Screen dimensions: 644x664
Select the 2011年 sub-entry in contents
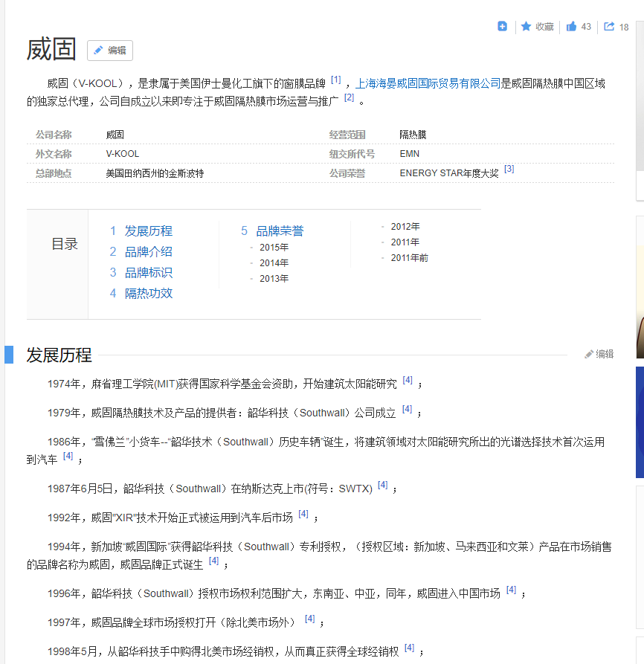405,242
